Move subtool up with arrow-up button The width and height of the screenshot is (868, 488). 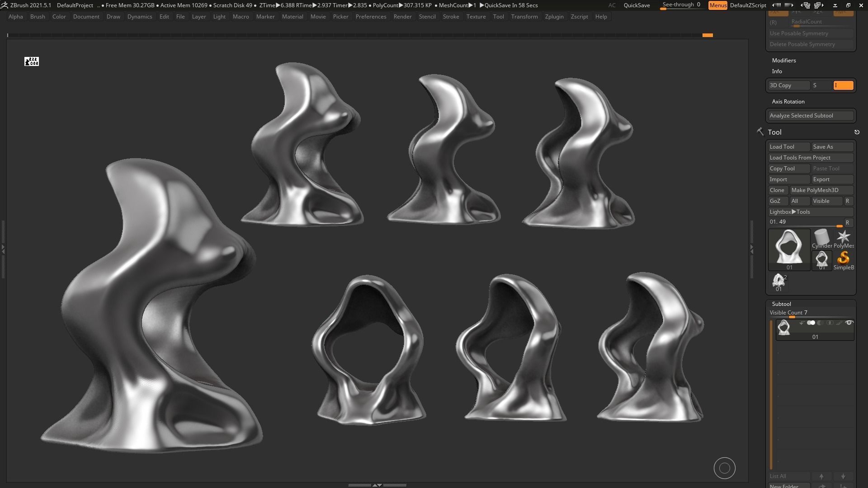(x=821, y=476)
